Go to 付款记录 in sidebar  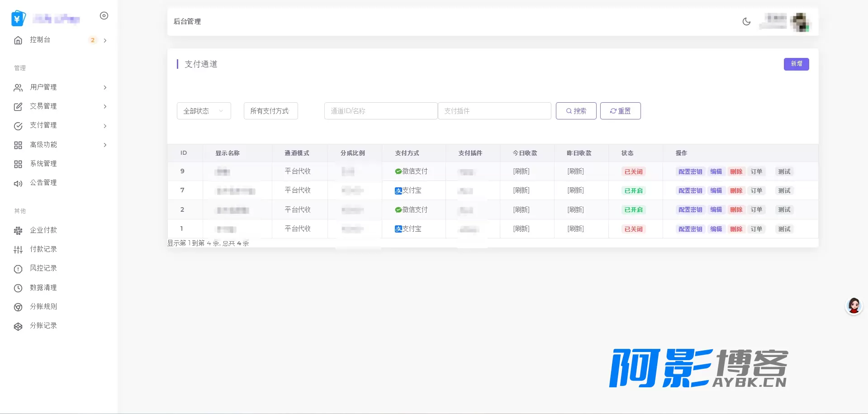[x=43, y=249]
